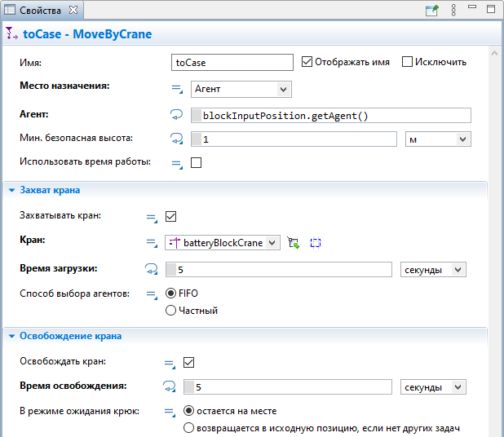This screenshot has height=437, width=504.
Task: Click the В режиме ожидания крюк label
Action: [x=79, y=411]
